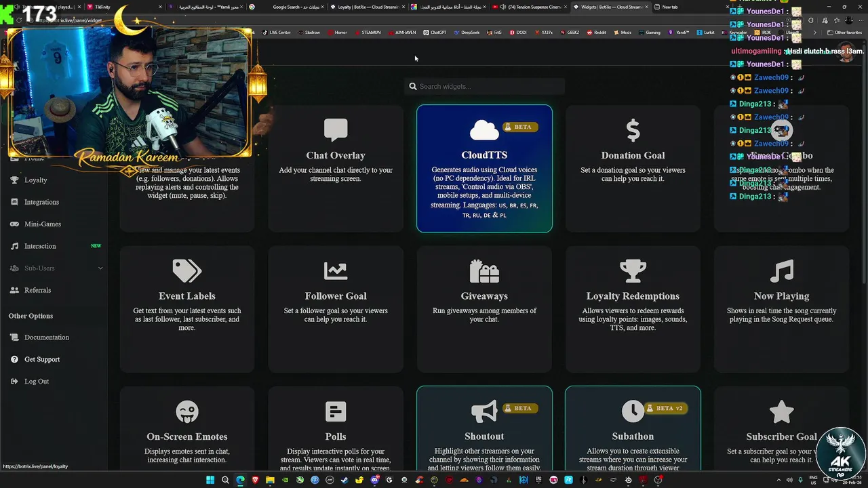Select the Loyalty Redemptions trophy icon
This screenshot has height=488, width=868.
point(633,271)
